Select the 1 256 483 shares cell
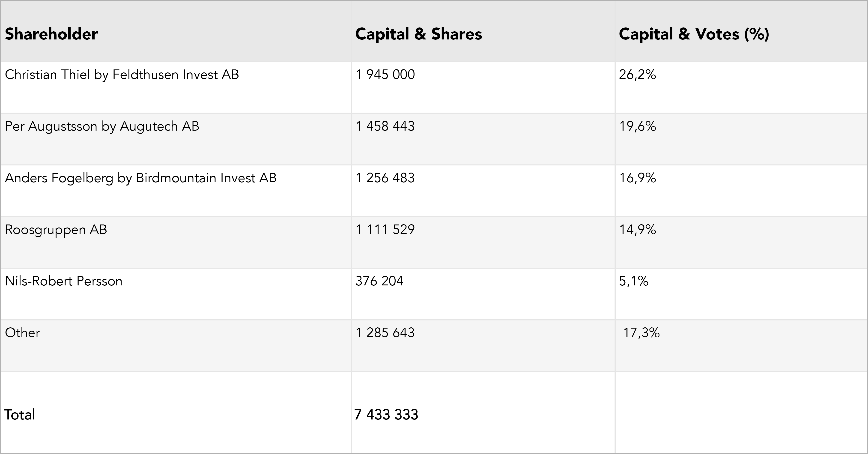Image resolution: width=868 pixels, height=458 pixels. [385, 178]
